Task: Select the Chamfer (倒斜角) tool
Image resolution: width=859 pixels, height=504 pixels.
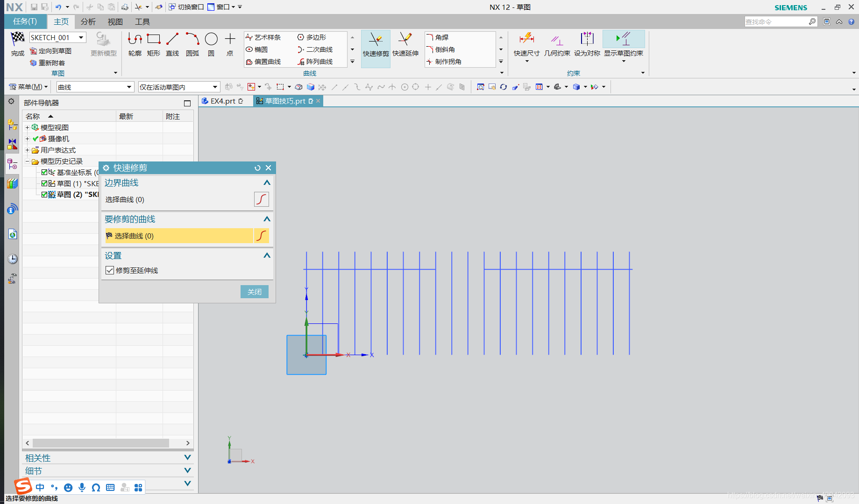Action: pyautogui.click(x=441, y=49)
